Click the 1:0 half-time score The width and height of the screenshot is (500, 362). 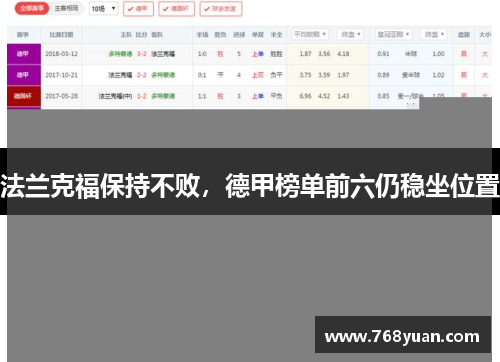202,54
